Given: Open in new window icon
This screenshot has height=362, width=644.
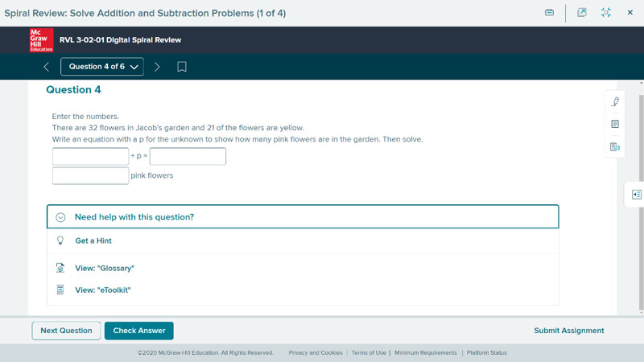Looking at the screenshot, I should click(581, 13).
